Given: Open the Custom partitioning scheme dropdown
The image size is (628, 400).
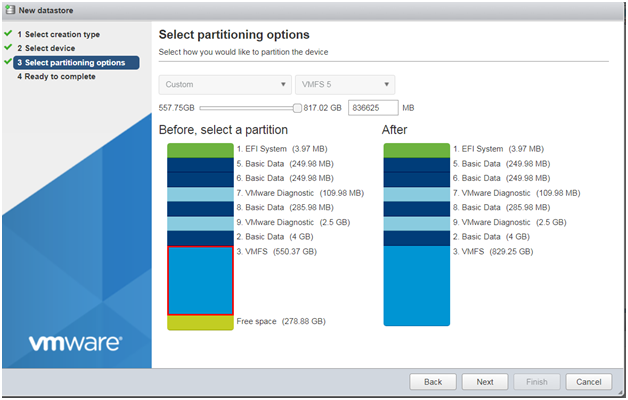Looking at the screenshot, I should coord(225,84).
